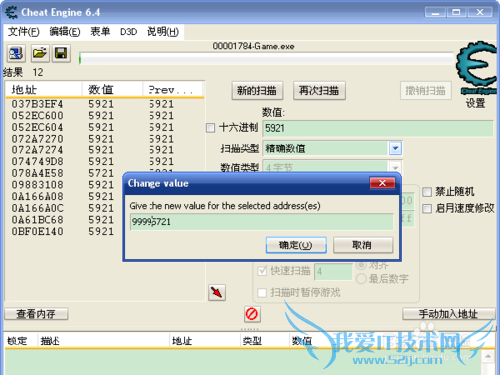Open the 表单 menu
The width and height of the screenshot is (500, 375).
click(100, 32)
